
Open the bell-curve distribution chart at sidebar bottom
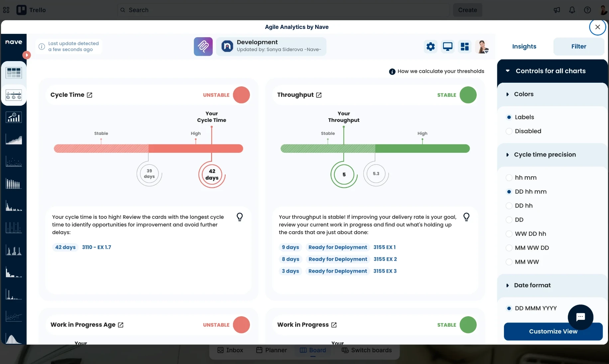click(x=14, y=338)
